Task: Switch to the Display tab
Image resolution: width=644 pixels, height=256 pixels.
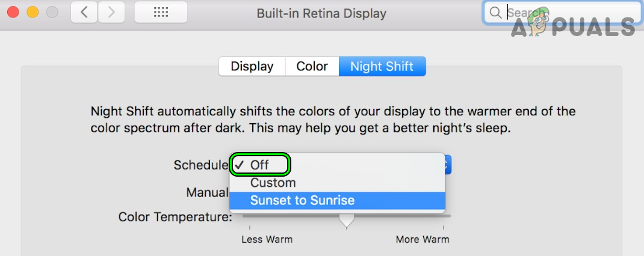Action: pos(252,66)
